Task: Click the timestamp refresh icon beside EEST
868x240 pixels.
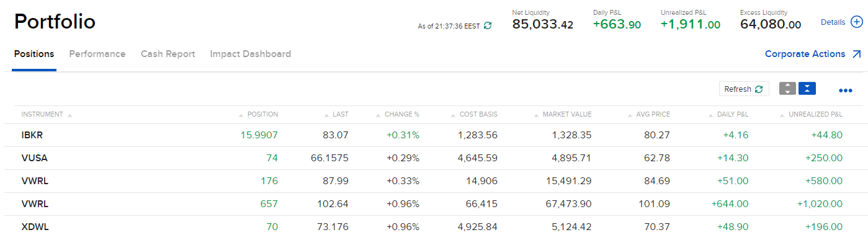Action: (488, 26)
